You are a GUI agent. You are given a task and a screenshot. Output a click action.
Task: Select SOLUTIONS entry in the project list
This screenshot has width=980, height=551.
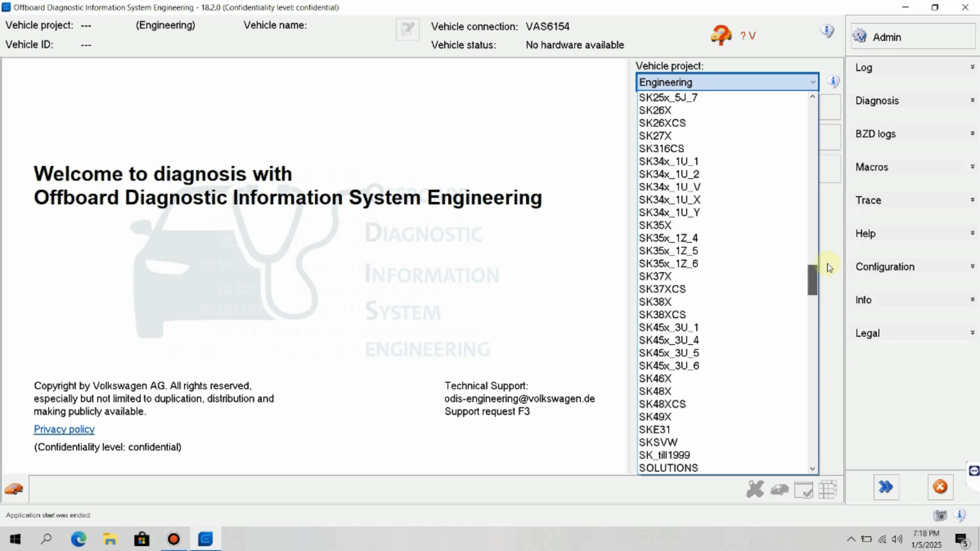pos(668,468)
